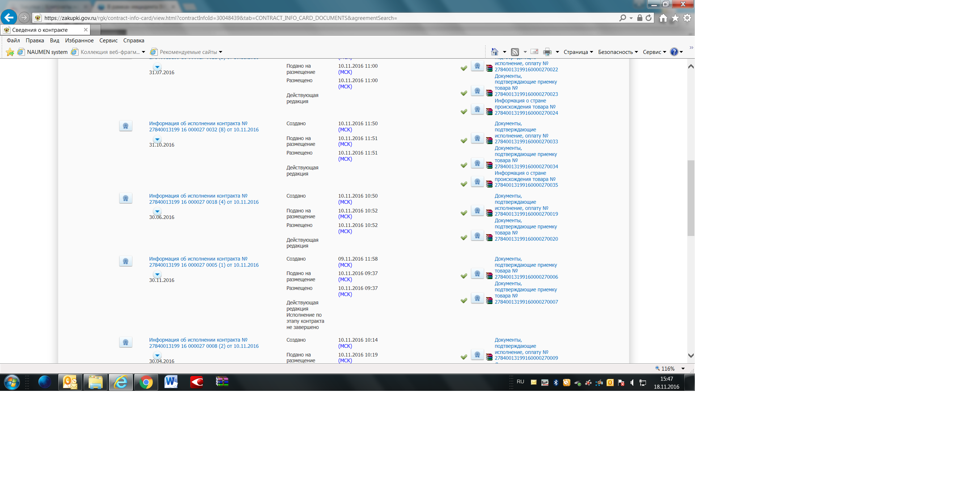Download the archive icon for document 278400131991600002700​33
This screenshot has height=498, width=980.
pyautogui.click(x=489, y=141)
